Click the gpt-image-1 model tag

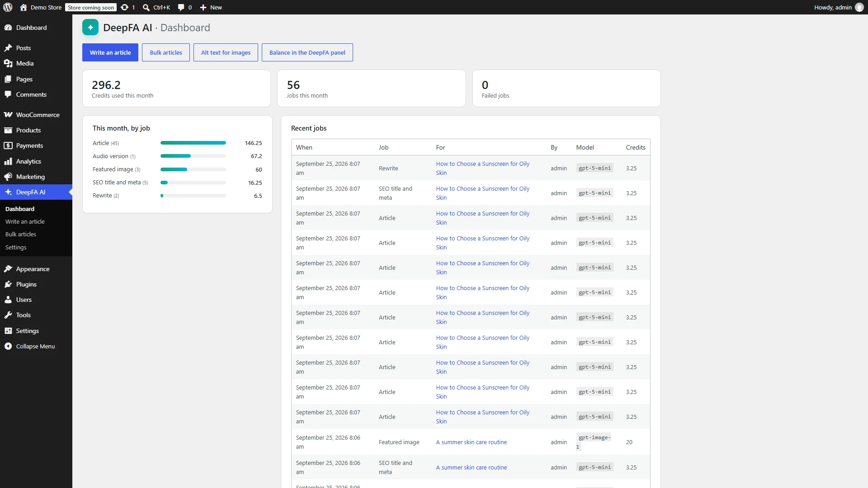pyautogui.click(x=594, y=442)
